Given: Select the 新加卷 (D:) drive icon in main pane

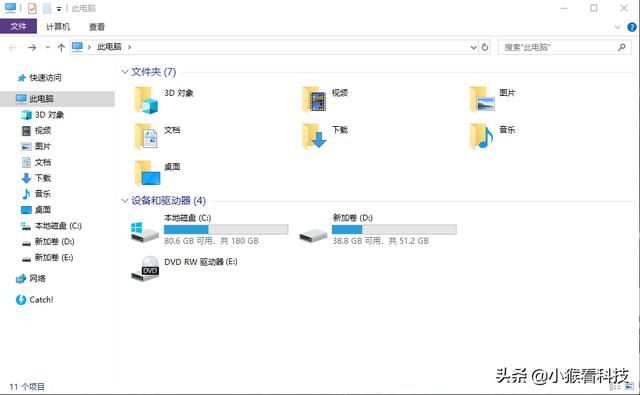Looking at the screenshot, I should point(313,235).
